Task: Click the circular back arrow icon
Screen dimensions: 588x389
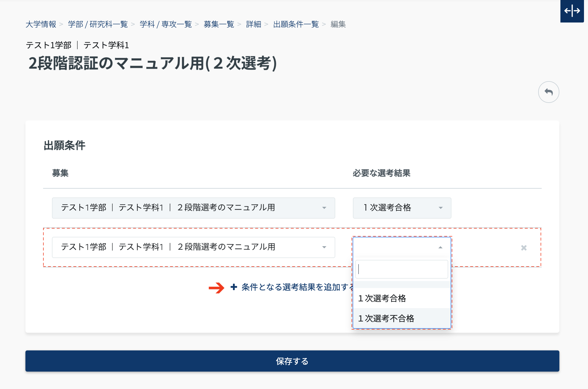Action: coord(549,92)
